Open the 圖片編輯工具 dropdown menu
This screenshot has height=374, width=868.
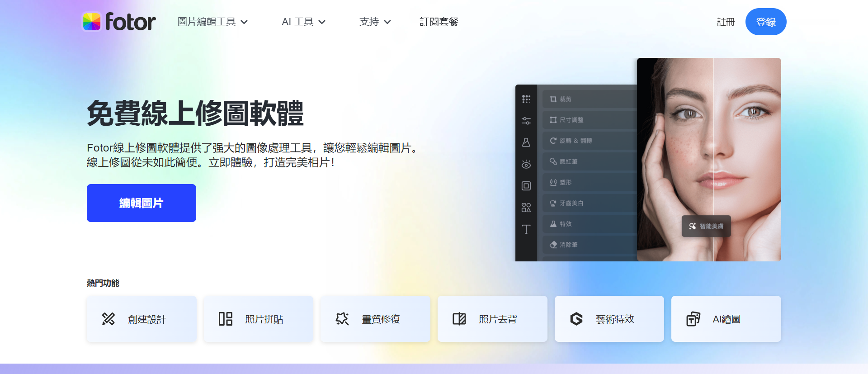[x=212, y=22]
